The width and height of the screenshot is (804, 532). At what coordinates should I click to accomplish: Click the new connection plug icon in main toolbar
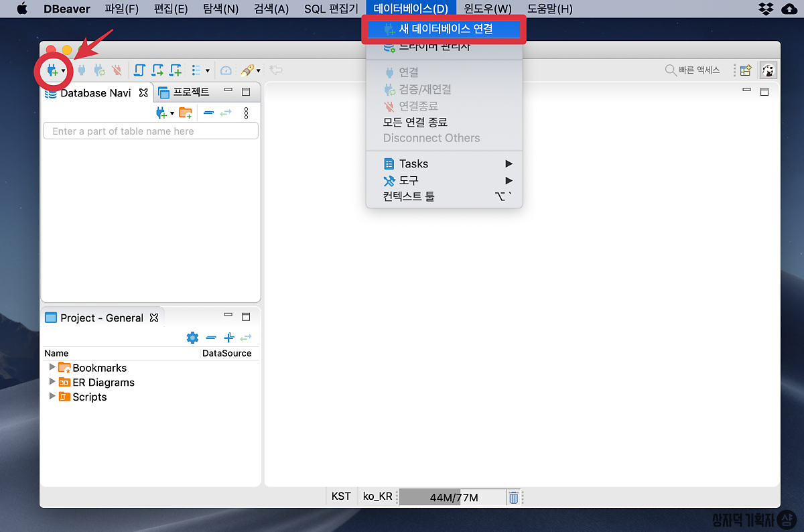[52, 70]
